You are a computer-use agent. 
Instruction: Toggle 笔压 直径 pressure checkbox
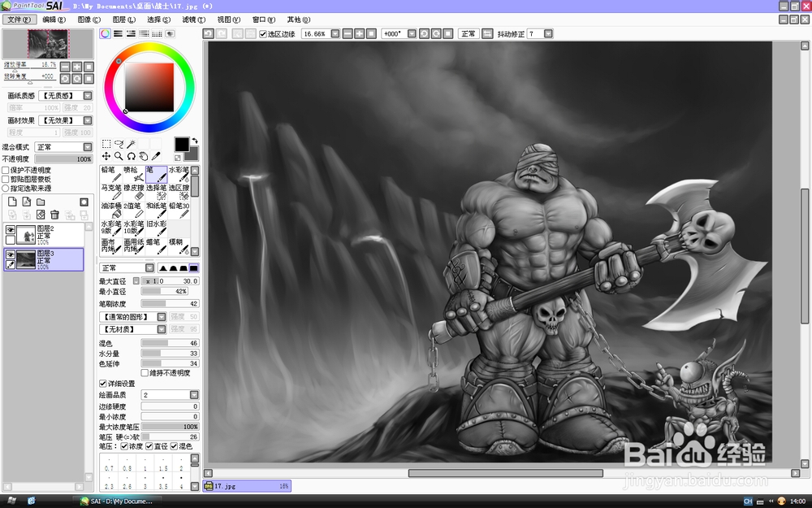pyautogui.click(x=149, y=445)
